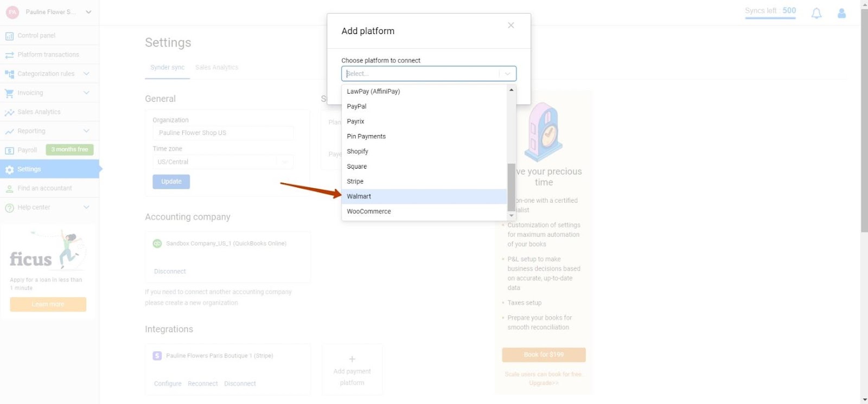The image size is (868, 404).
Task: Click Disconnect for Stripe integration
Action: click(x=240, y=384)
